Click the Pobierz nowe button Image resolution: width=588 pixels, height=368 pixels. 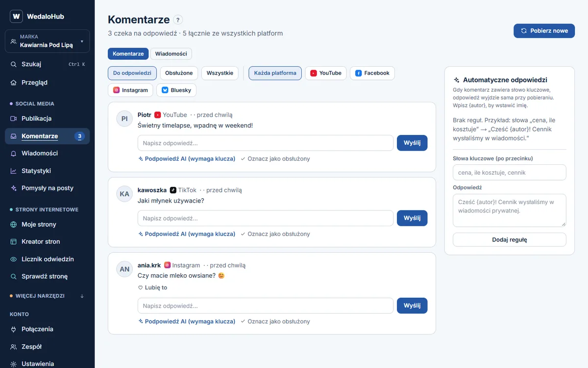544,30
